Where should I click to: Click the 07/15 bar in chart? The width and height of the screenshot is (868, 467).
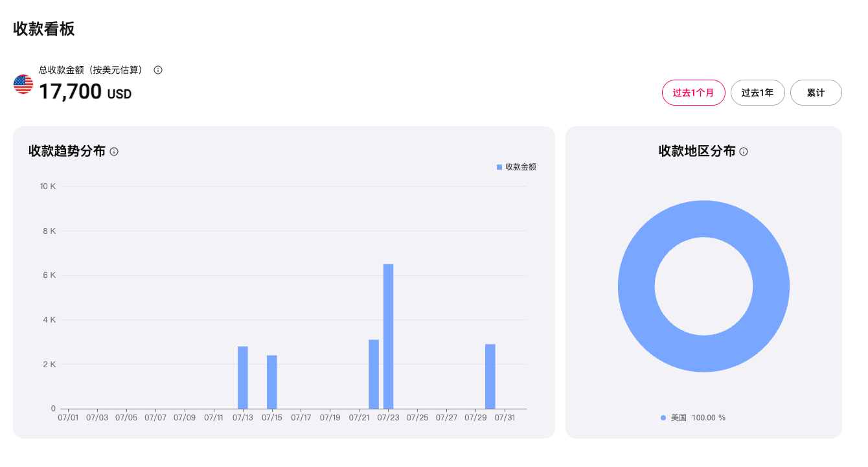[272, 382]
